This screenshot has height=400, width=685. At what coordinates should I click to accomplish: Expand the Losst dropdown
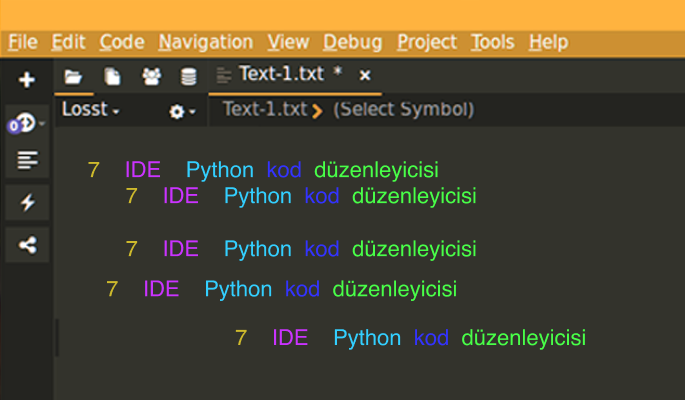(x=90, y=110)
